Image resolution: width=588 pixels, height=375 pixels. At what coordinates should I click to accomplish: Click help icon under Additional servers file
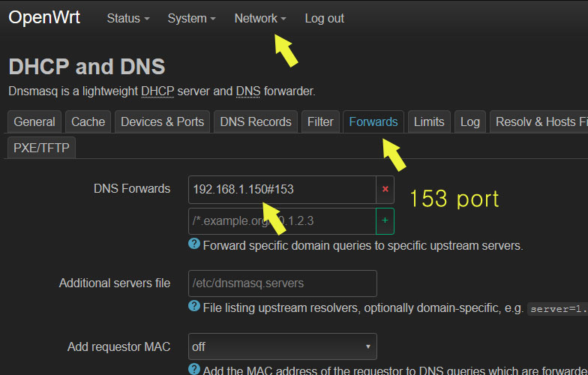tap(194, 306)
